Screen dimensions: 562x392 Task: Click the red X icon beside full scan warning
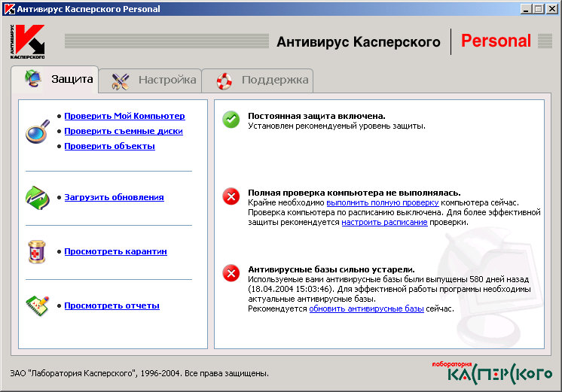231,196
